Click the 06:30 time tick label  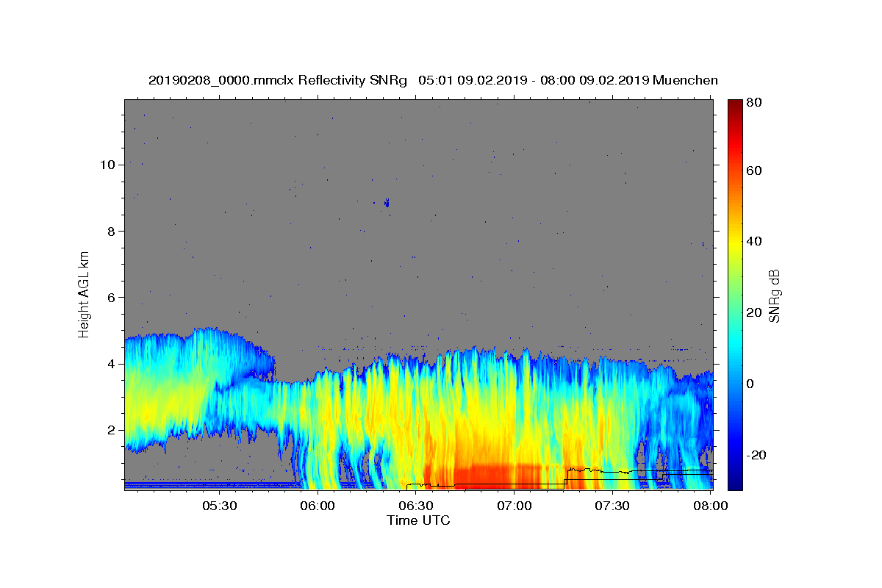pos(416,506)
